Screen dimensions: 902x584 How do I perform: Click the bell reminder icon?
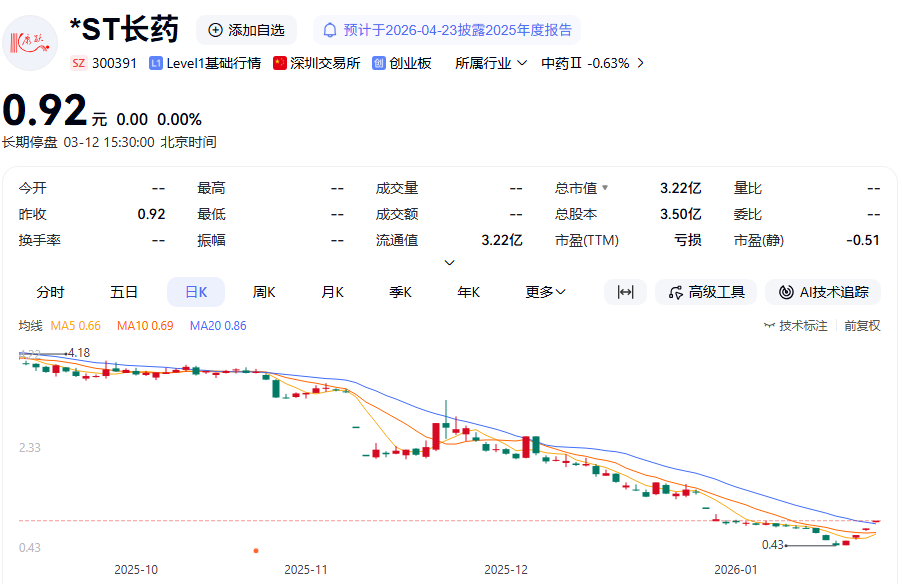click(x=329, y=30)
